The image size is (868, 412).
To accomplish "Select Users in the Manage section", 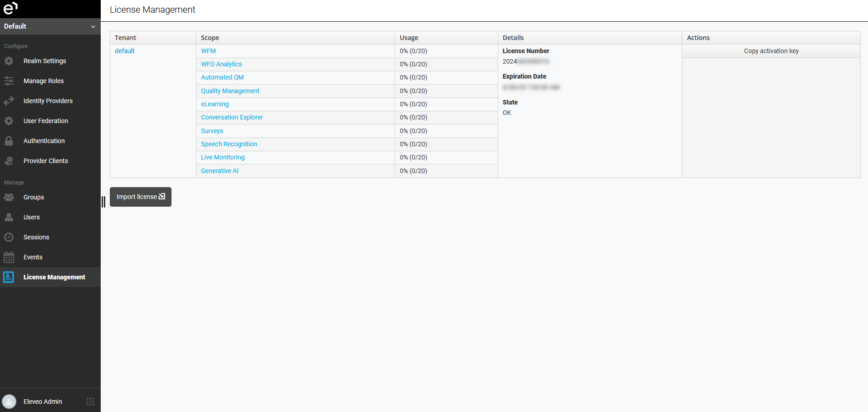I will point(32,217).
